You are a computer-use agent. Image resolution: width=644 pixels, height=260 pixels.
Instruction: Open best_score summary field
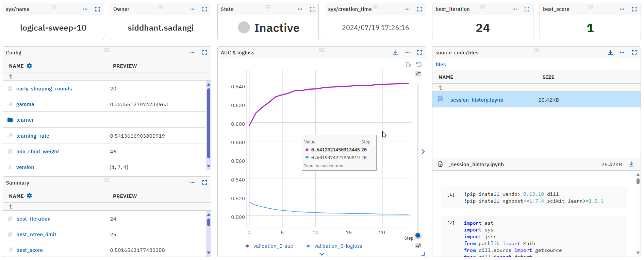[30, 250]
